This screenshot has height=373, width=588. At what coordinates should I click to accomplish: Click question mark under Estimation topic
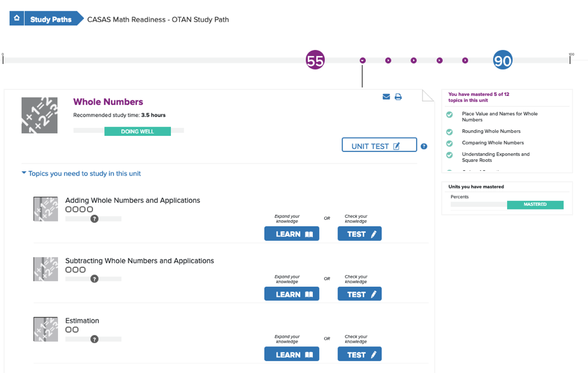coord(94,339)
